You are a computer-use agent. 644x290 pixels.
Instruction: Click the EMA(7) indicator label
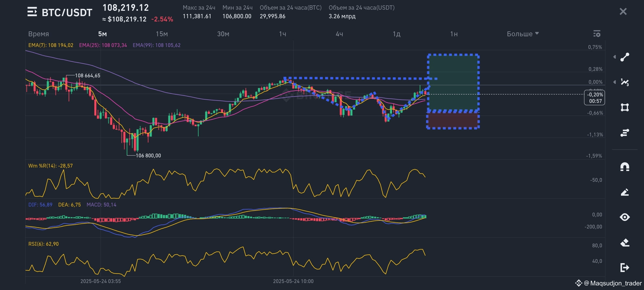tap(51, 45)
